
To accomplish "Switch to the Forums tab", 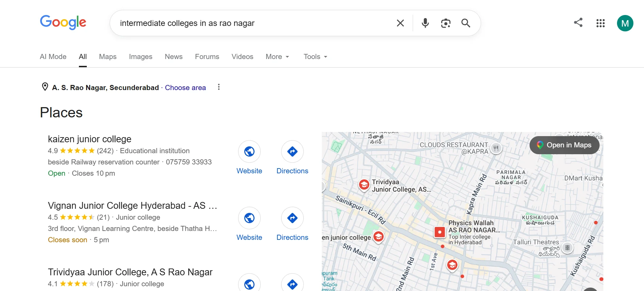I will (207, 57).
